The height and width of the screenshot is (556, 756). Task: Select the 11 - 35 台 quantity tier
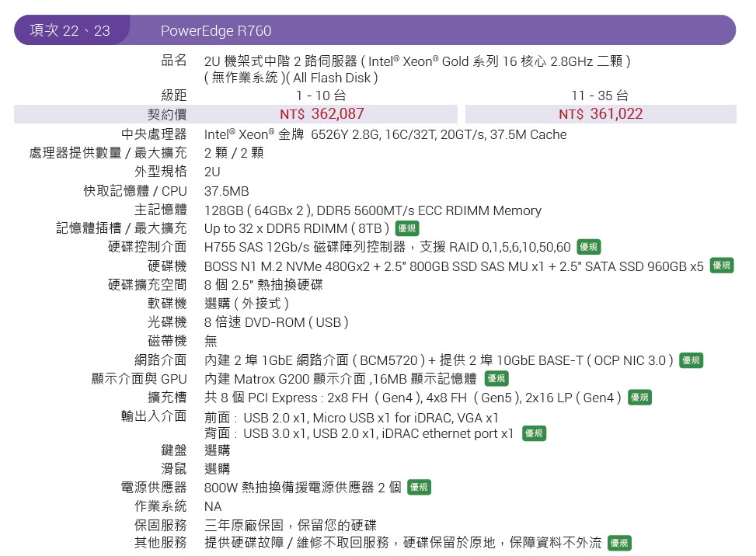pos(600,96)
